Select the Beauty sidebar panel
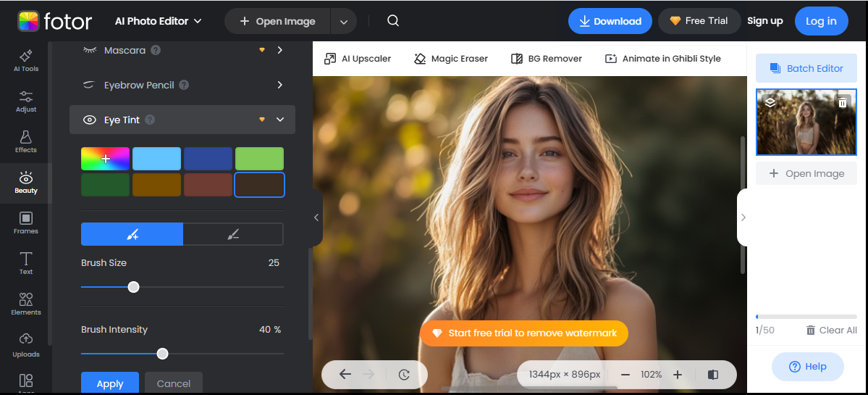Image resolution: width=868 pixels, height=395 pixels. pos(25,183)
